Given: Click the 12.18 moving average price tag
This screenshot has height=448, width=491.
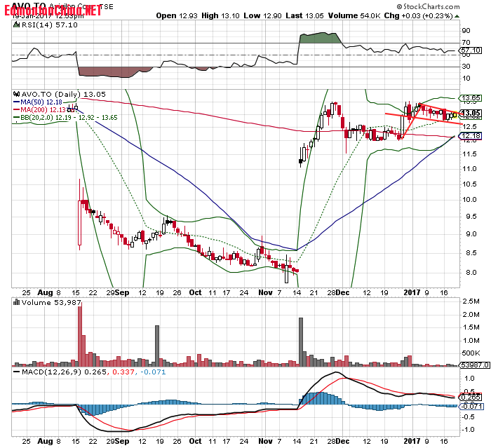Looking at the screenshot, I should [471, 136].
